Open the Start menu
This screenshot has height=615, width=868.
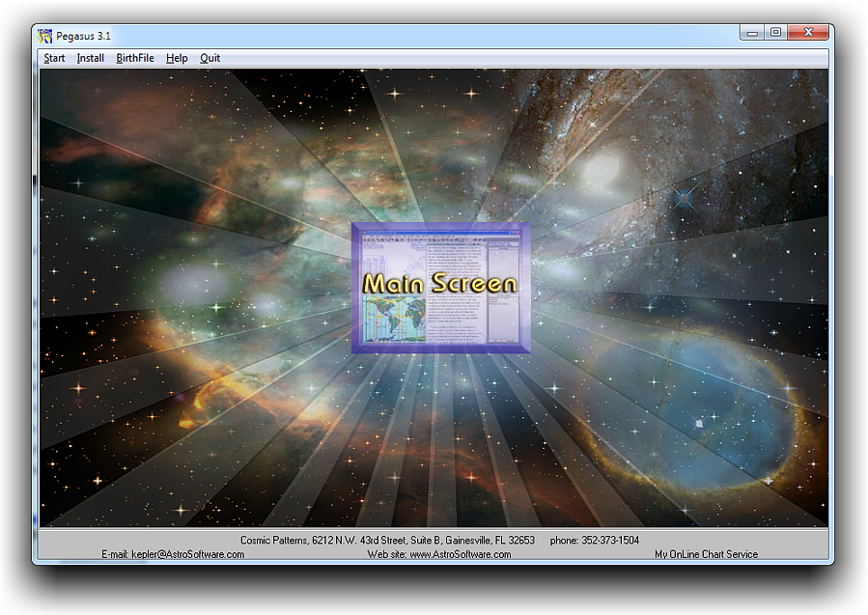click(54, 58)
